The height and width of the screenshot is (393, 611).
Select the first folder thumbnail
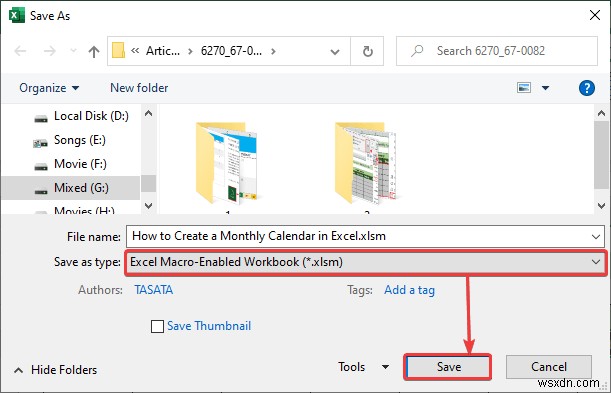point(227,162)
